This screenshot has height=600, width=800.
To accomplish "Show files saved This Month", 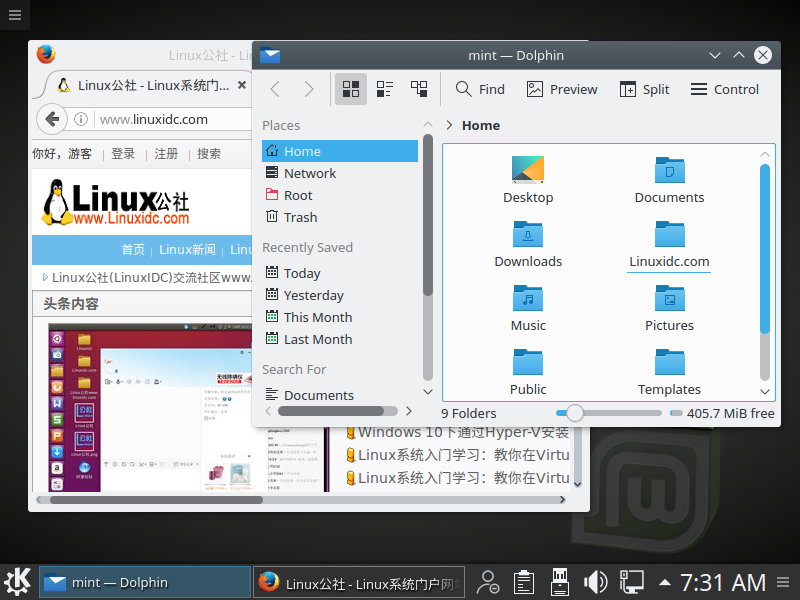I will pos(340,317).
